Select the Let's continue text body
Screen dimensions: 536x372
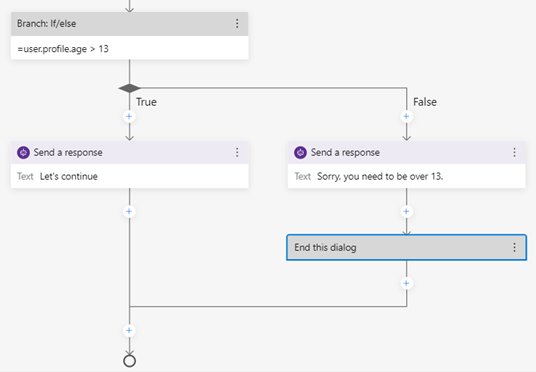[x=130, y=176]
